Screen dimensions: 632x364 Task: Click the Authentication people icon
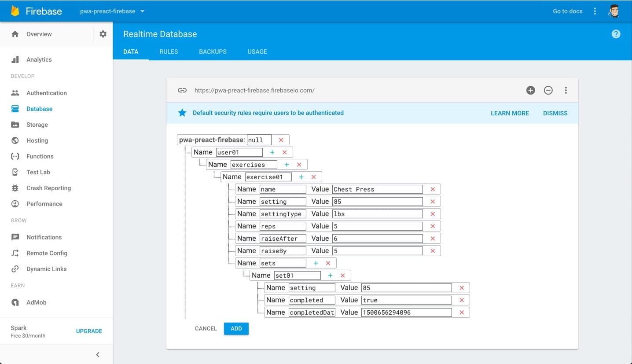15,93
